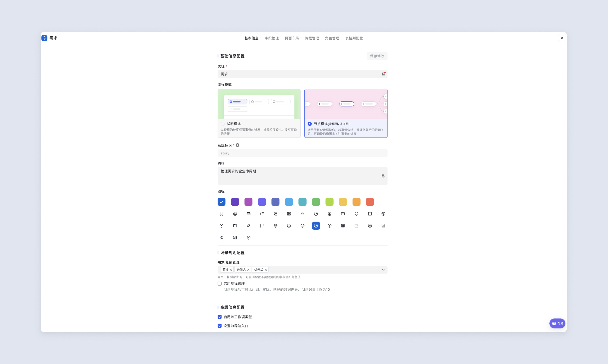Click the 保存修改 button

click(377, 56)
